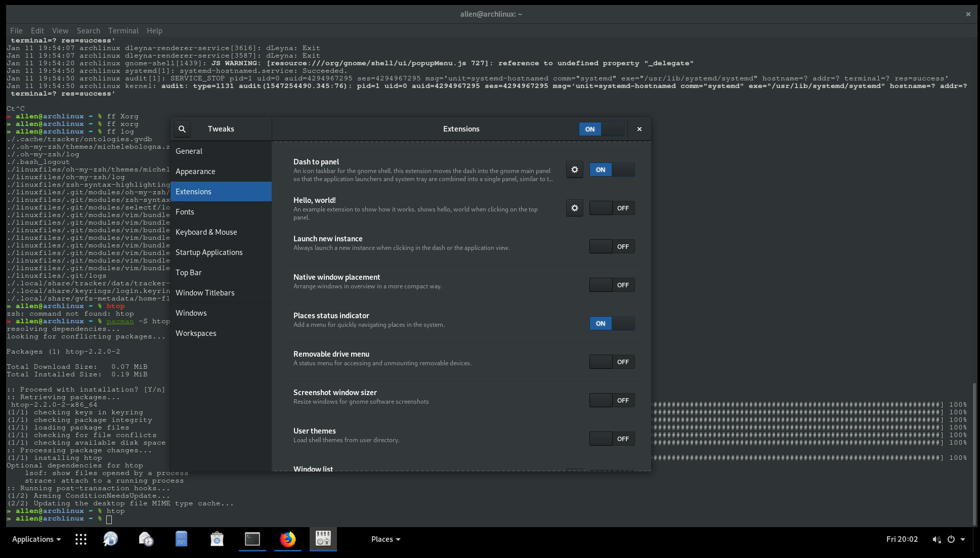Open the Applications dropdown menu
980x558 pixels.
35,539
